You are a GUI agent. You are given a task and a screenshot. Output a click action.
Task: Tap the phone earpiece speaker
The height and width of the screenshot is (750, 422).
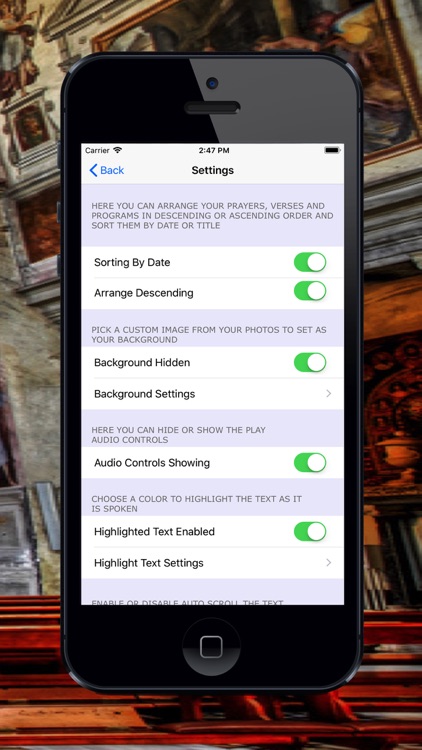point(212,108)
